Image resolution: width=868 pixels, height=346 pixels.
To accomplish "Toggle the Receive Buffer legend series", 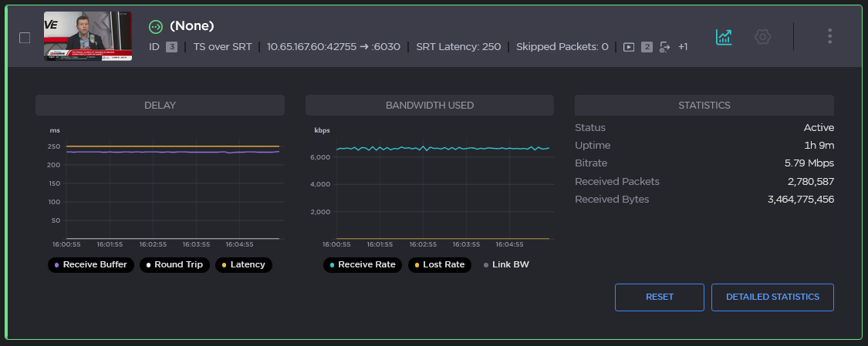I will coord(90,264).
